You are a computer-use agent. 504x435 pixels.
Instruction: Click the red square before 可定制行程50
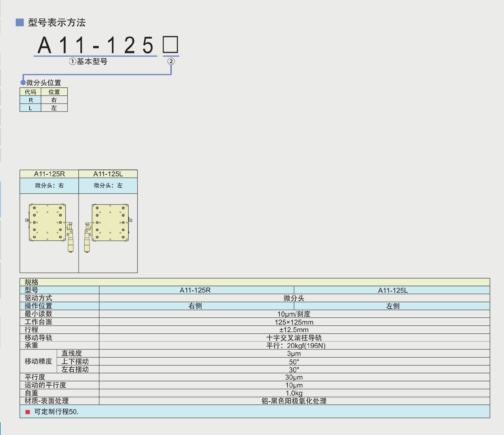[x=28, y=412]
